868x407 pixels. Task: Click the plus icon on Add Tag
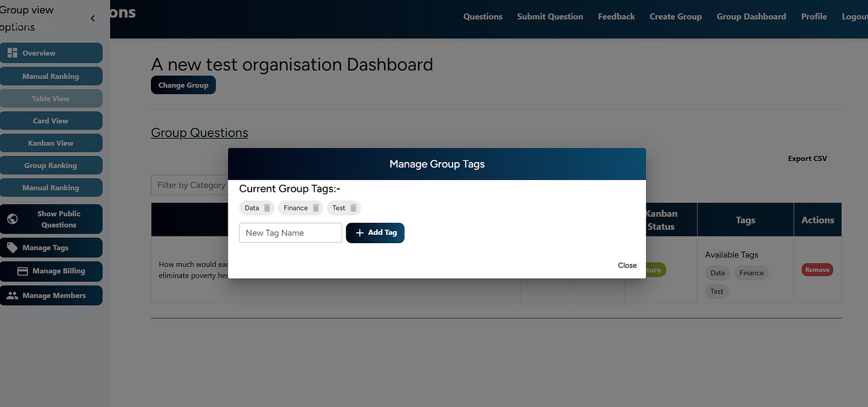pyautogui.click(x=359, y=233)
